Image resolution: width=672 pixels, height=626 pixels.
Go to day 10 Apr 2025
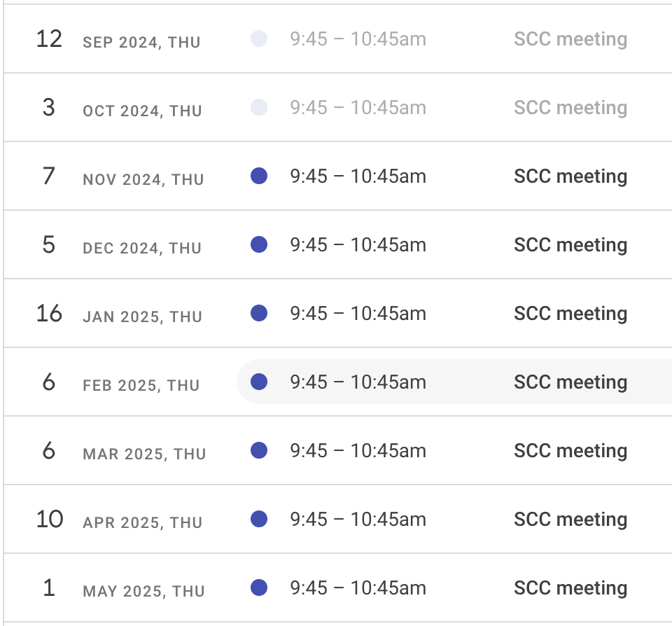point(50,520)
